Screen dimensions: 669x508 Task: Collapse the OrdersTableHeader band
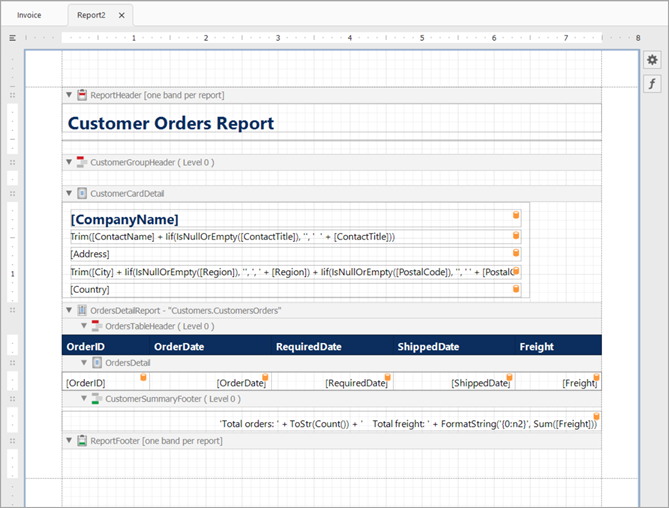tap(84, 326)
